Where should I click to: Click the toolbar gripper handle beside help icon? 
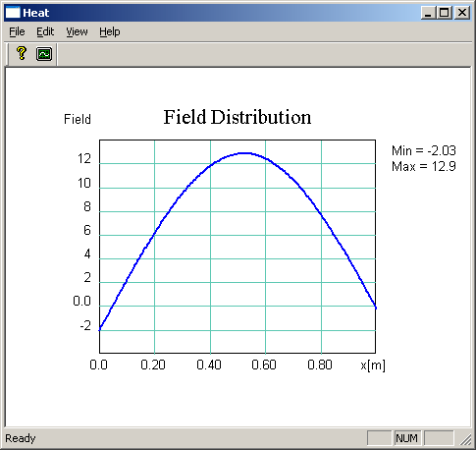(x=8, y=54)
